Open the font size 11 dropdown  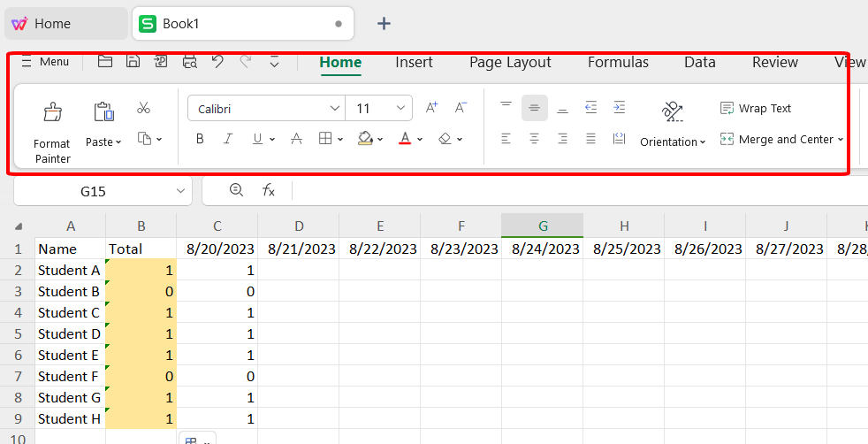400,109
